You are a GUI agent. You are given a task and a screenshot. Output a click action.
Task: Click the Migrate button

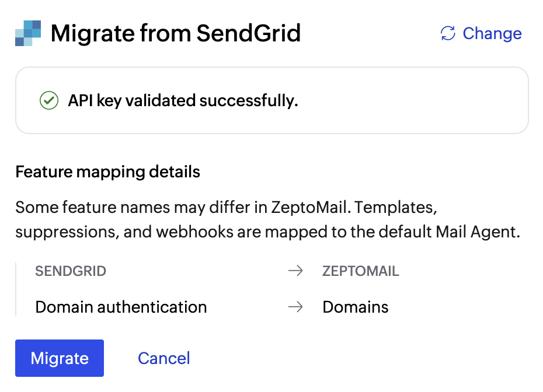tap(59, 358)
